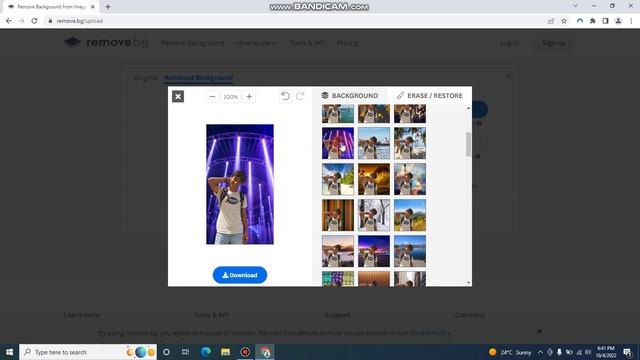Select the blue lake mountains background thumbnail
Screen dimensions: 640x360
click(x=410, y=251)
